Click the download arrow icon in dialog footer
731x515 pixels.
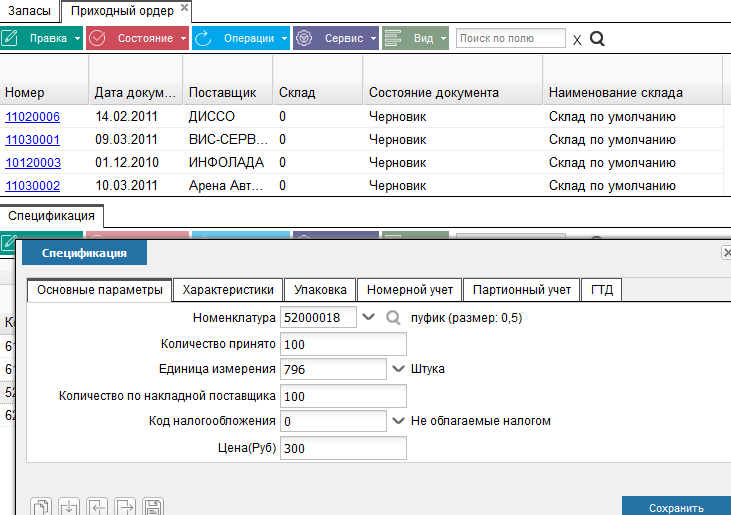click(x=69, y=507)
